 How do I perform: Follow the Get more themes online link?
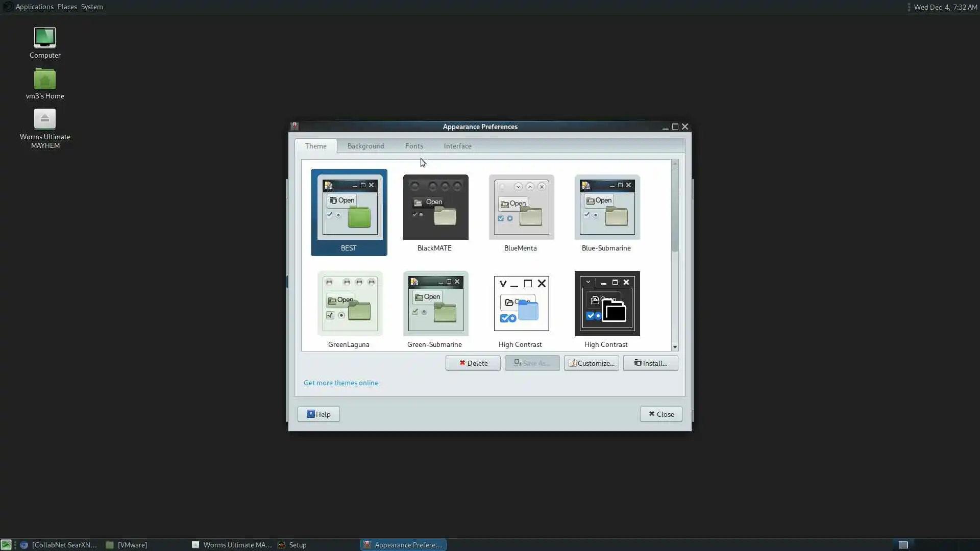341,383
